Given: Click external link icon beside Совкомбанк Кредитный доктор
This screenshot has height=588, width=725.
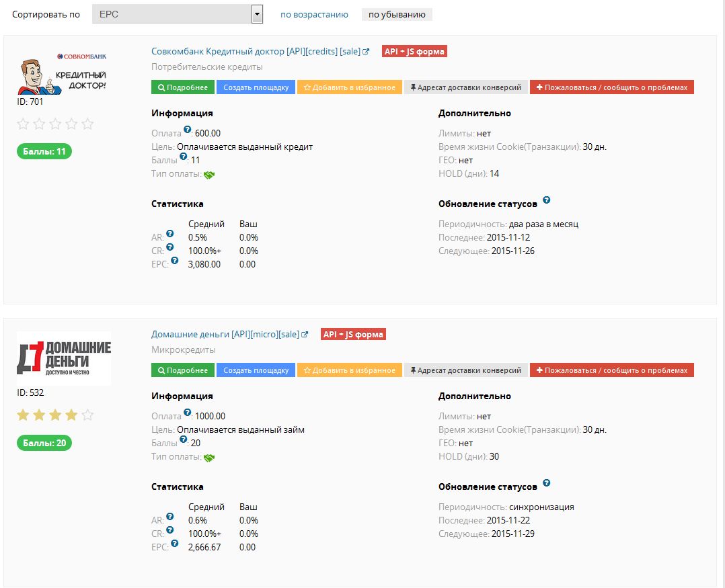Looking at the screenshot, I should pos(366,52).
